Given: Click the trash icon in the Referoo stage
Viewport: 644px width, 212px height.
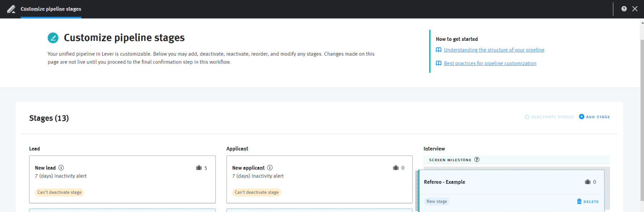Looking at the screenshot, I should click(x=579, y=201).
